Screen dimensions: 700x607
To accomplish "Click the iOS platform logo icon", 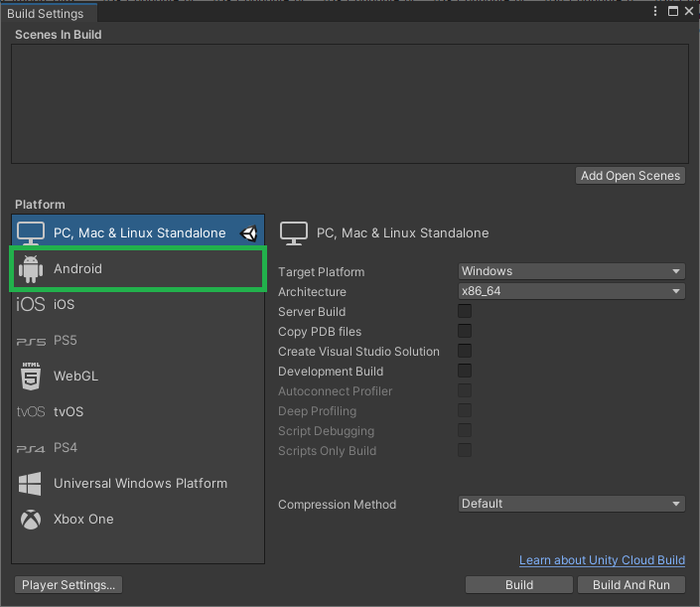I will tap(31, 304).
